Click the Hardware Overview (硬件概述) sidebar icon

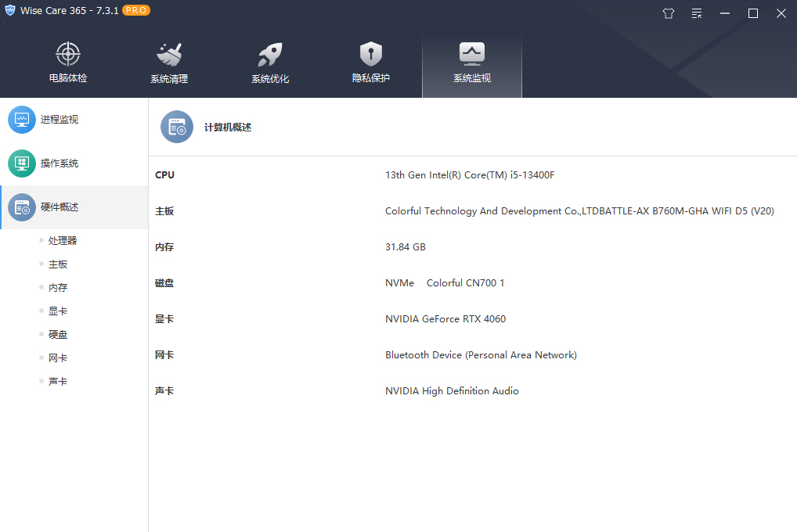tap(22, 207)
